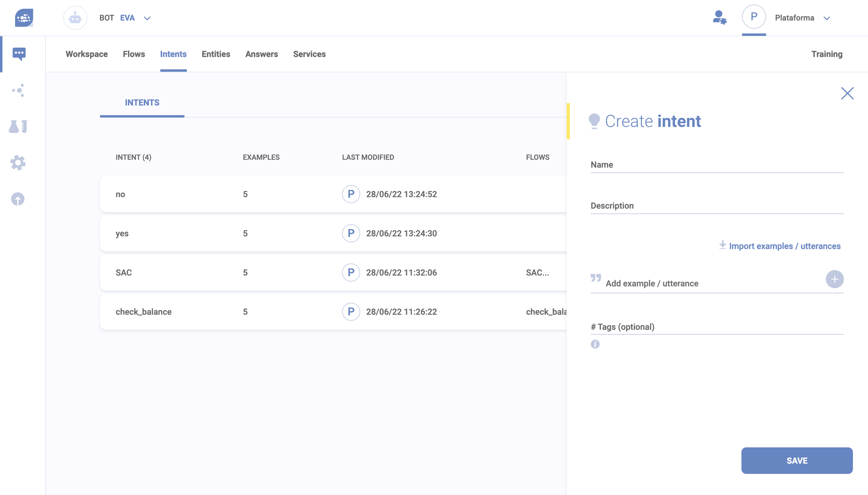Click the SAVE button

797,460
